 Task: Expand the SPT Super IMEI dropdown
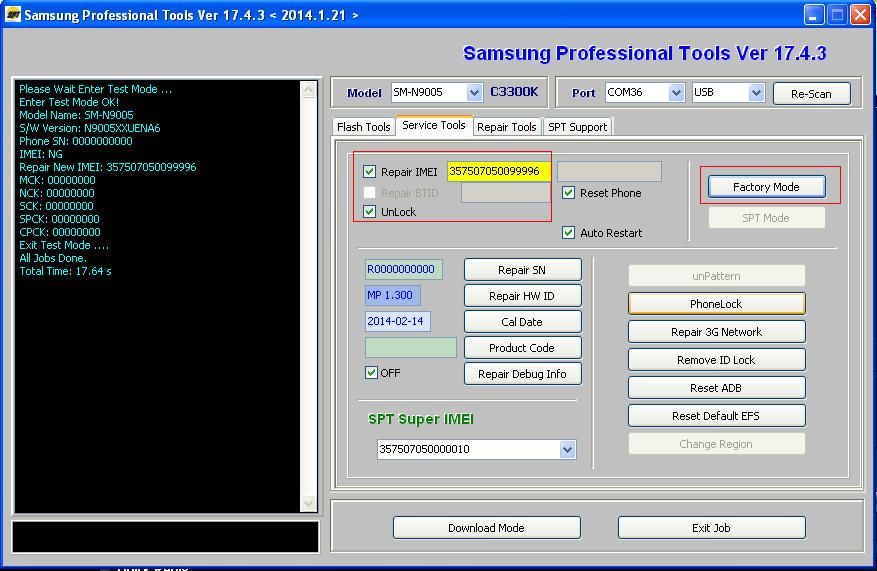tap(567, 449)
